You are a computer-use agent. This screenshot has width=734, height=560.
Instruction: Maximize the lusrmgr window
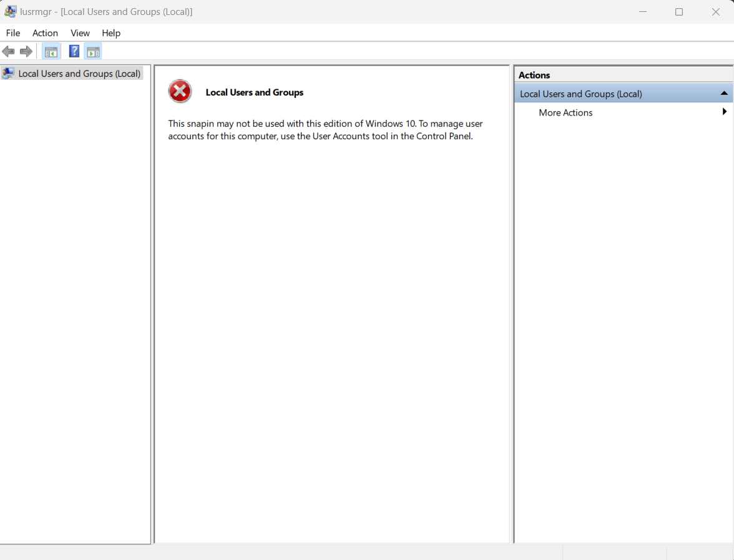coord(679,12)
